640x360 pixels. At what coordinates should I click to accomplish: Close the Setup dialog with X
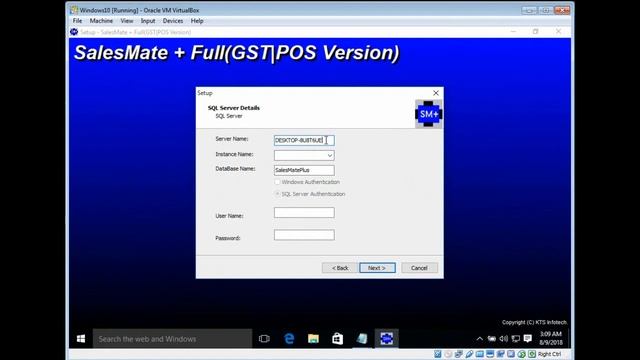(x=436, y=93)
